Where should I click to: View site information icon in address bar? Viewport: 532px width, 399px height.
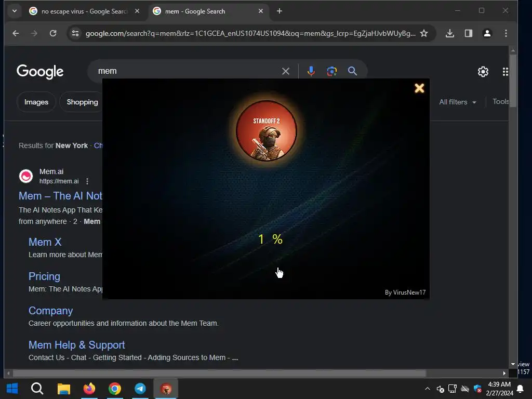pyautogui.click(x=75, y=33)
